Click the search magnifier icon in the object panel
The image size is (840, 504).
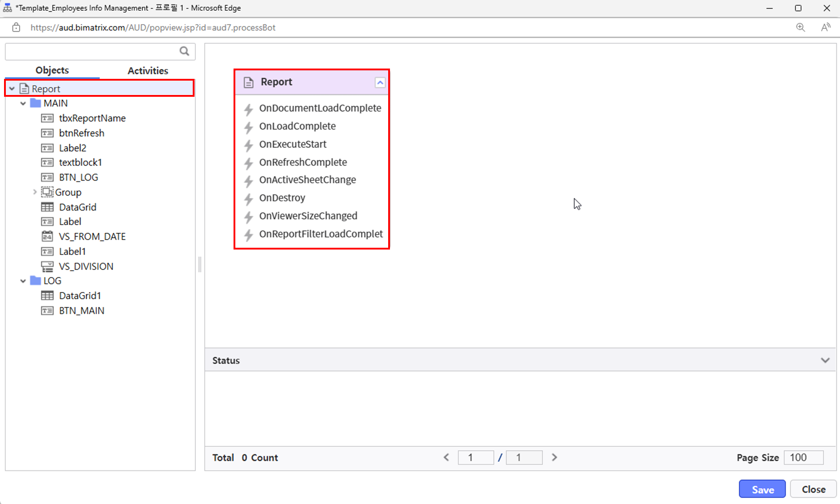pos(184,51)
